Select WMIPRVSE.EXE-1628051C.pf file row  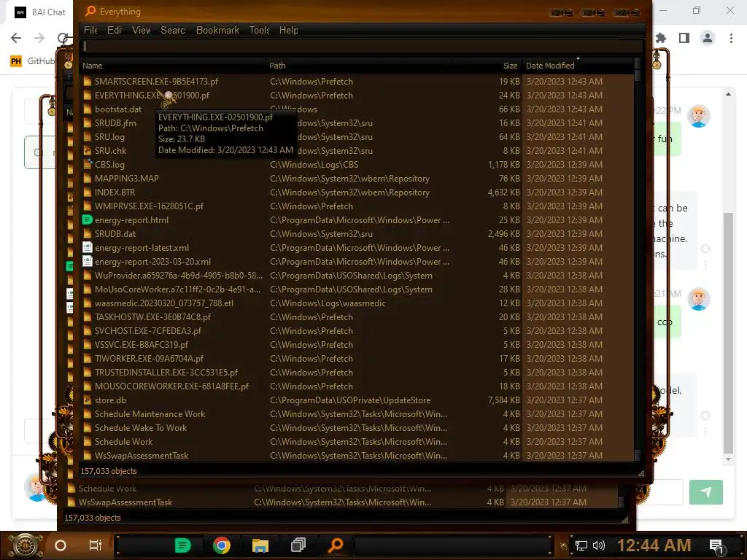(x=357, y=206)
